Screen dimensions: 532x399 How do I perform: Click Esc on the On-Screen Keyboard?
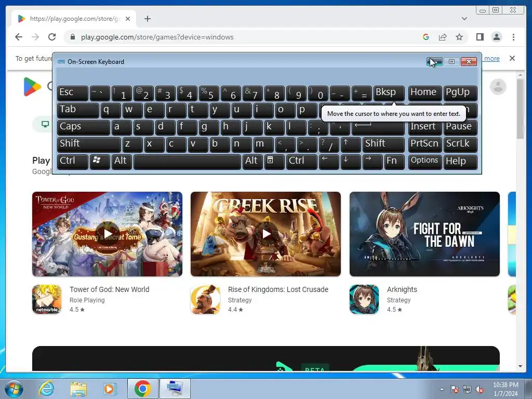coord(73,93)
